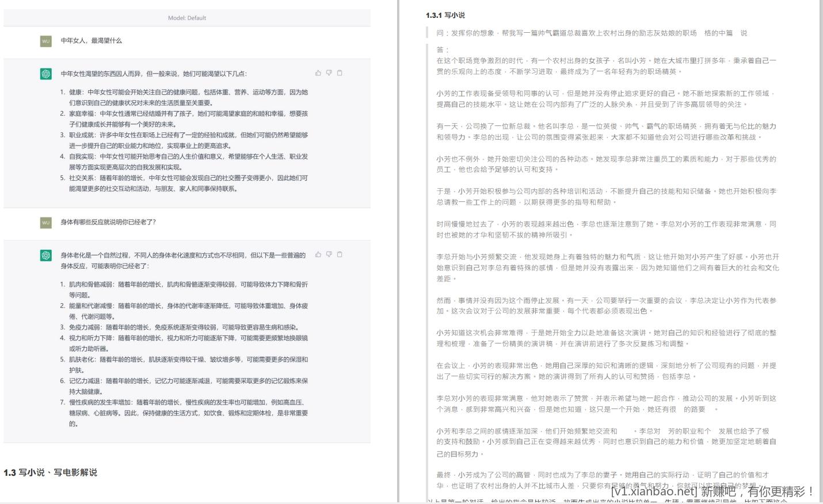This screenshot has width=823, height=504.
Task: Click list item 慢性疾病的发生率增加
Action: (x=184, y=413)
